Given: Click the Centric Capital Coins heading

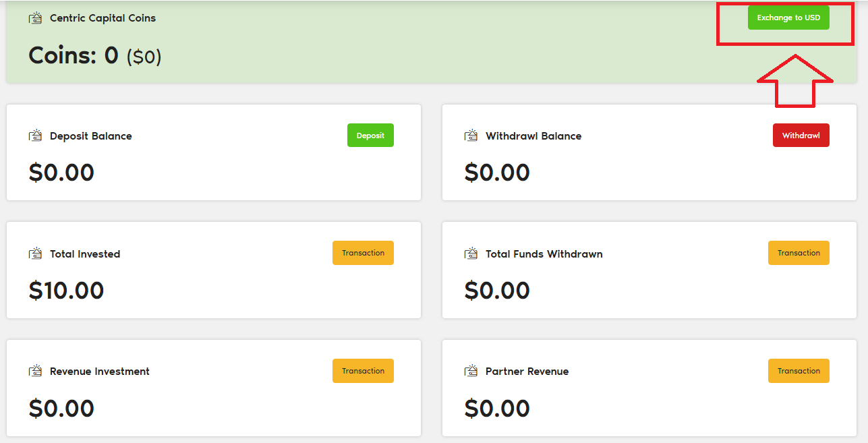Looking at the screenshot, I should click(x=103, y=18).
